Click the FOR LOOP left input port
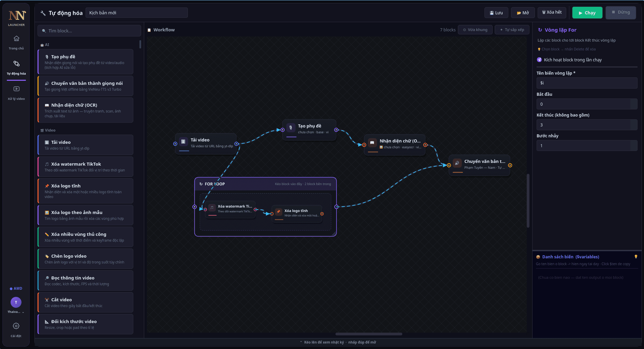644x349 pixels. 195,207
